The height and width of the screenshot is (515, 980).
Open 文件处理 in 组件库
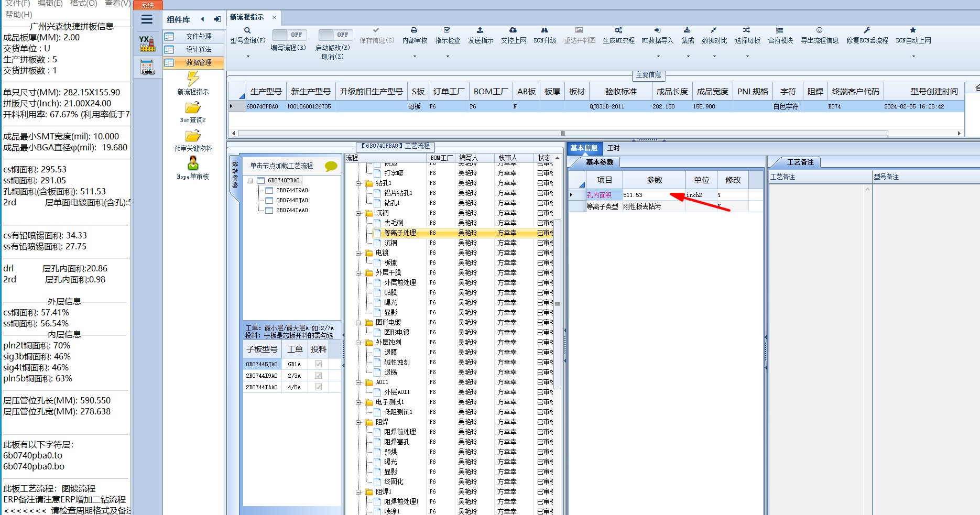point(193,36)
